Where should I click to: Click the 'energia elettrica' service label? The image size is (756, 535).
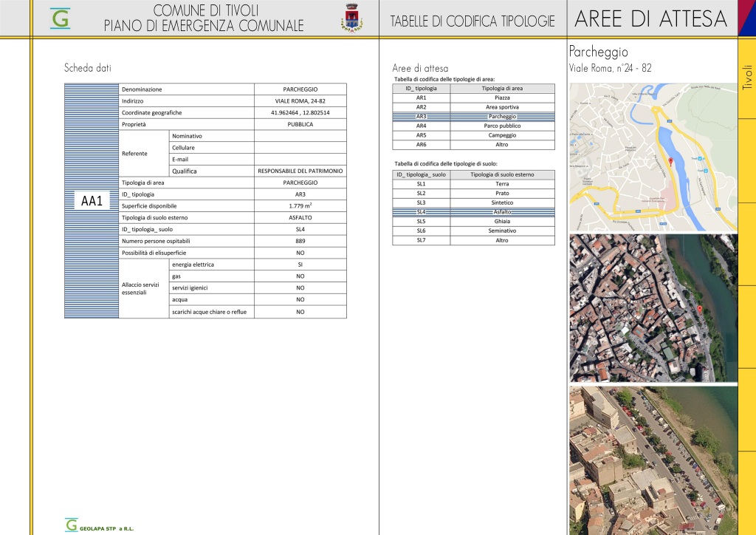pyautogui.click(x=193, y=265)
